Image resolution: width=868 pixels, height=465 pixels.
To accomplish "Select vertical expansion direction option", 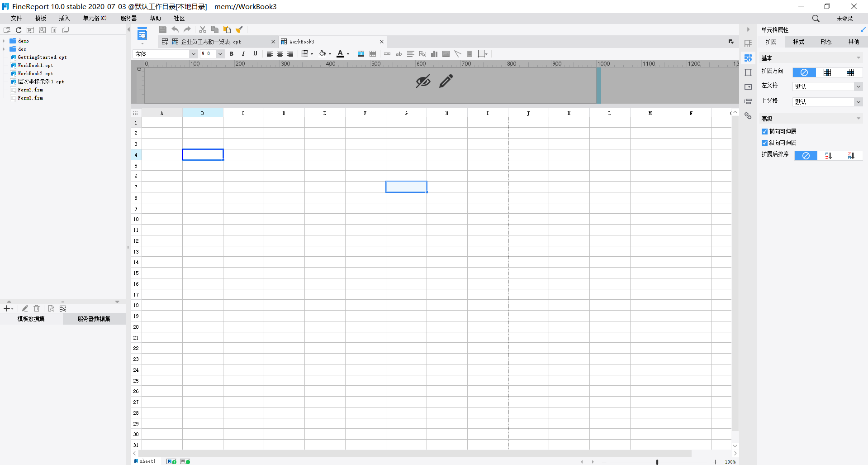I will [827, 72].
